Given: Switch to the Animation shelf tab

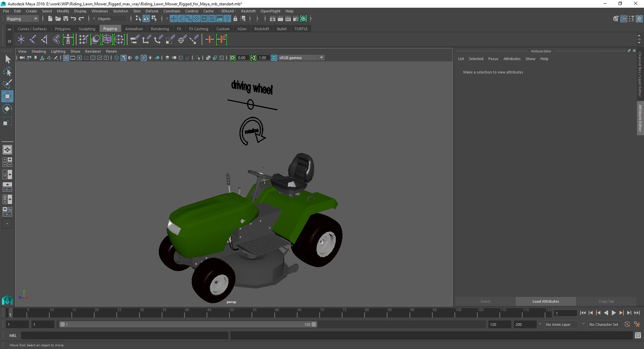Looking at the screenshot, I should tap(134, 29).
